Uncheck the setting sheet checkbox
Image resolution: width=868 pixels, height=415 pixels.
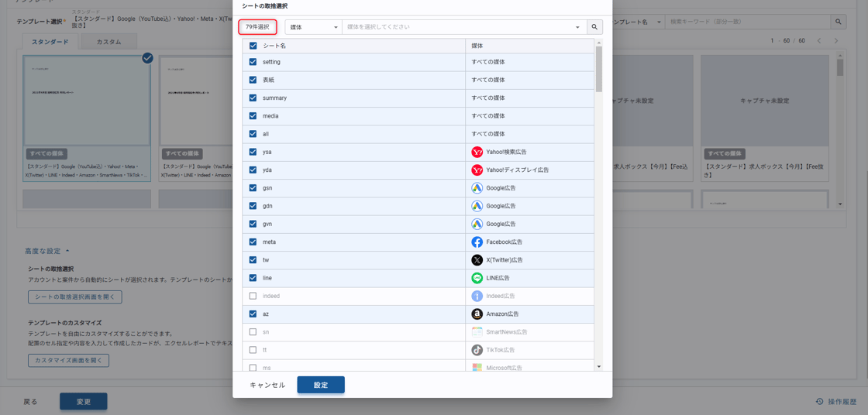pos(253,62)
